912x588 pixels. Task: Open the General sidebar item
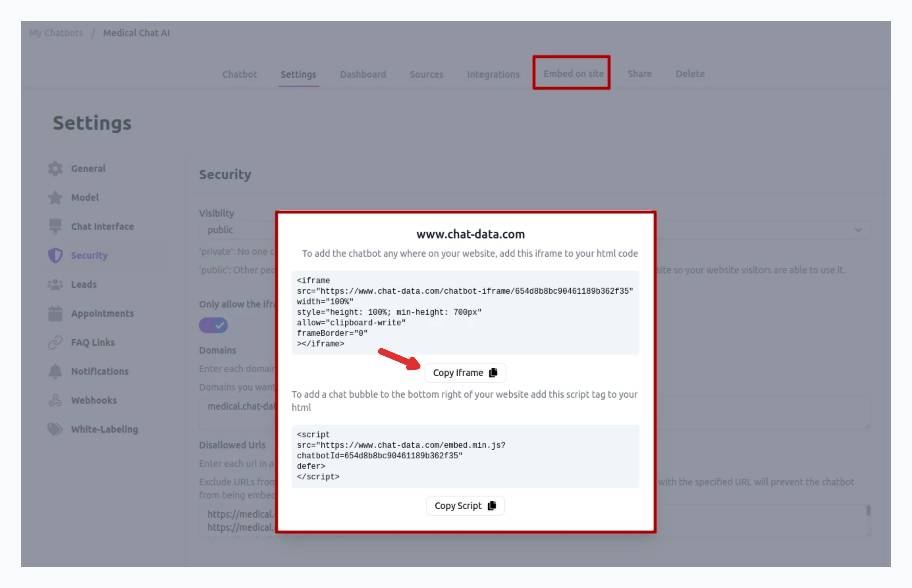(x=88, y=168)
